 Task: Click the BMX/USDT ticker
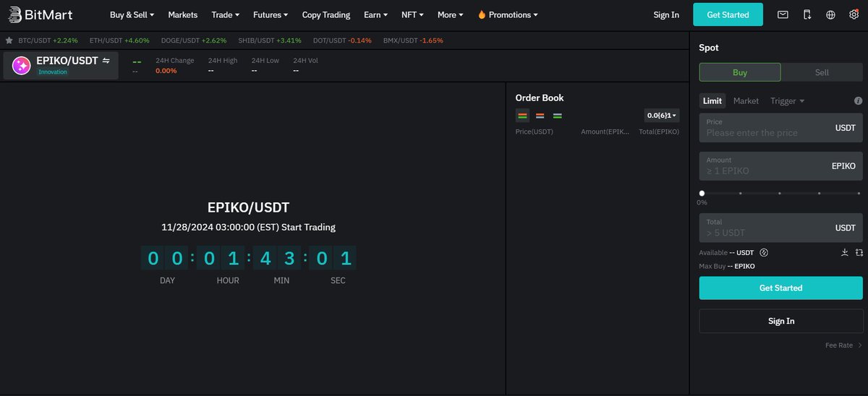pyautogui.click(x=413, y=40)
